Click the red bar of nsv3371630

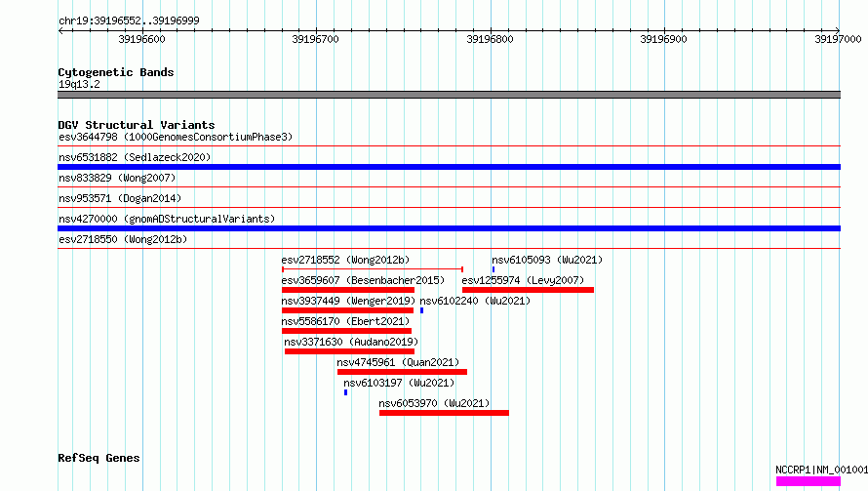click(349, 351)
